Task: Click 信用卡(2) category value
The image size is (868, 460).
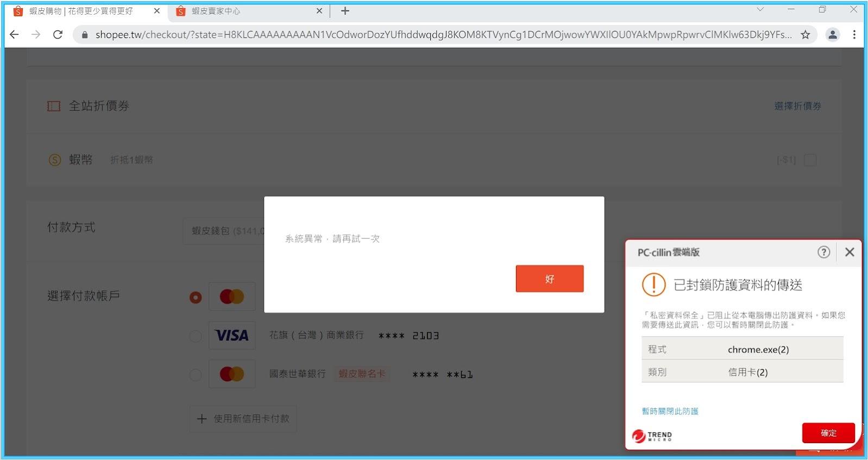Action: 748,373
